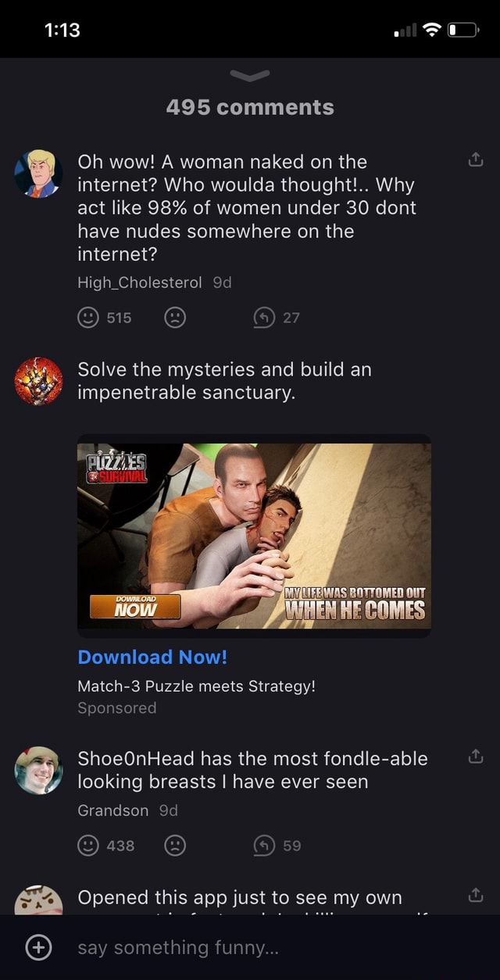The height and width of the screenshot is (980, 500).
Task: Frown-react to Grandson's comment
Action: [175, 846]
